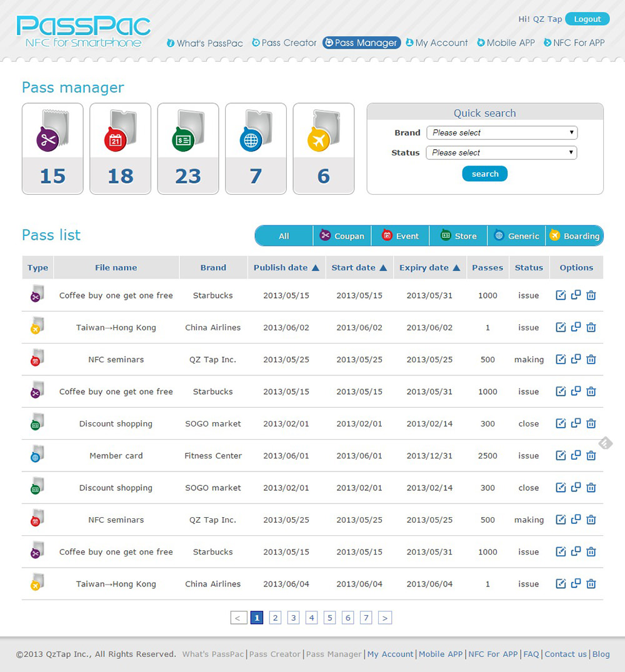Sort list by Publish date column arrow
Image resolution: width=625 pixels, height=672 pixels.
pyautogui.click(x=316, y=268)
